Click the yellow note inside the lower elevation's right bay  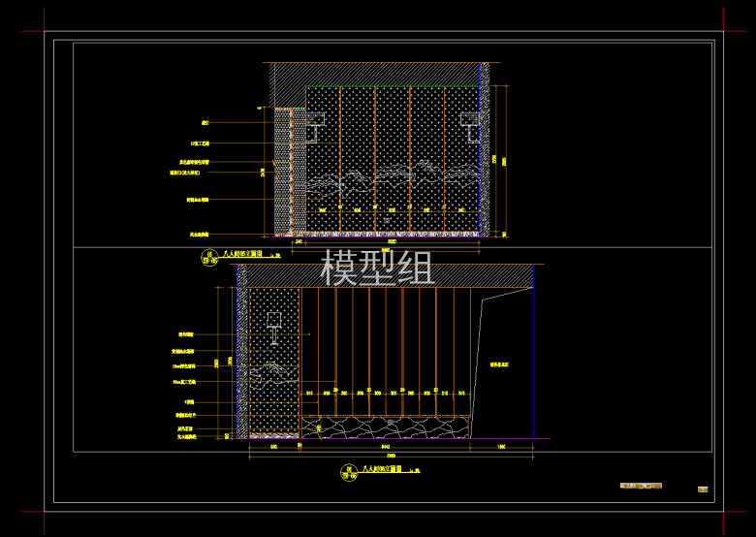point(499,364)
